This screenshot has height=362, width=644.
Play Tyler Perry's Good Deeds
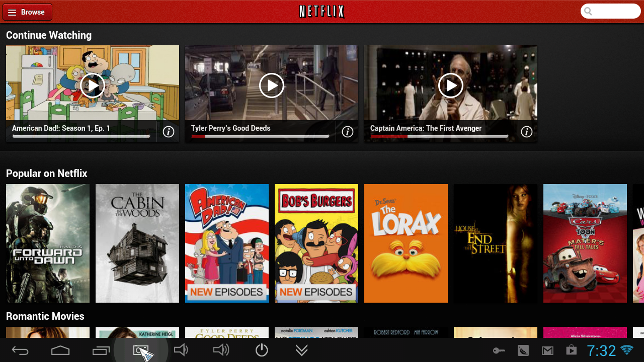click(x=272, y=85)
